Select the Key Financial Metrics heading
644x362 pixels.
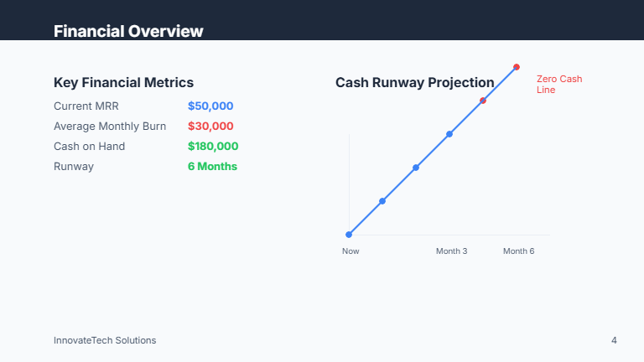coord(123,82)
